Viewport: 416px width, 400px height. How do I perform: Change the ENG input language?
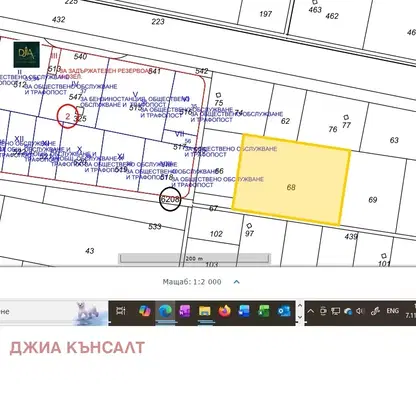393,311
